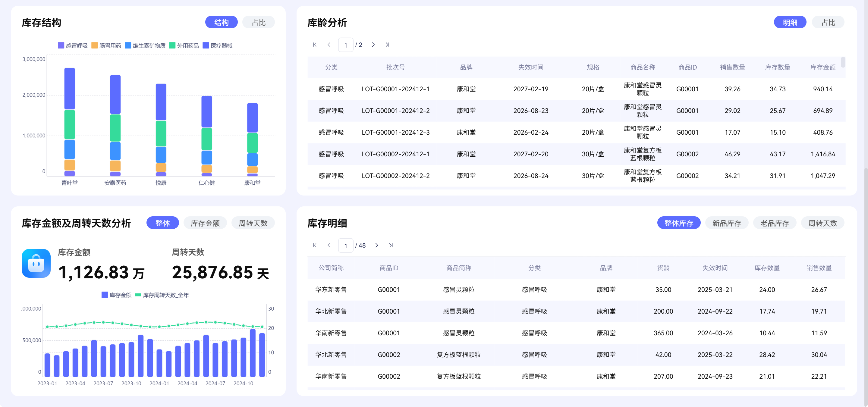
Task: Click page number field in 库存明细
Action: pyautogui.click(x=346, y=246)
